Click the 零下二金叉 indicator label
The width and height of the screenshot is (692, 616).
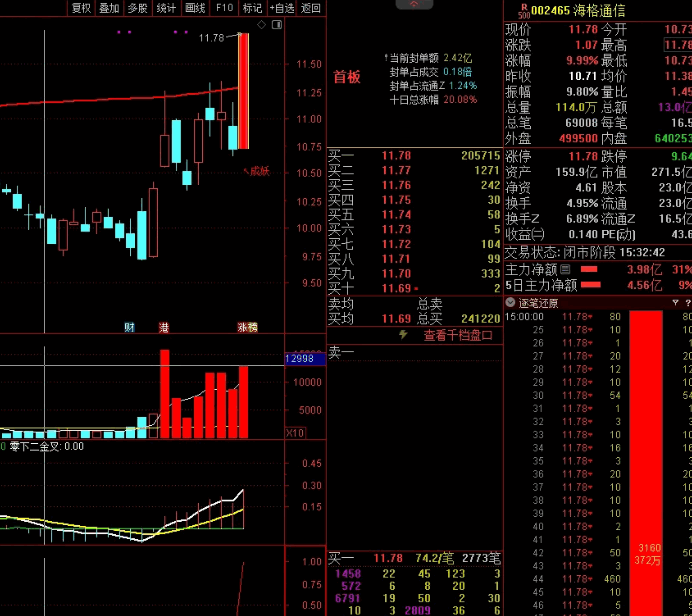tap(46, 446)
